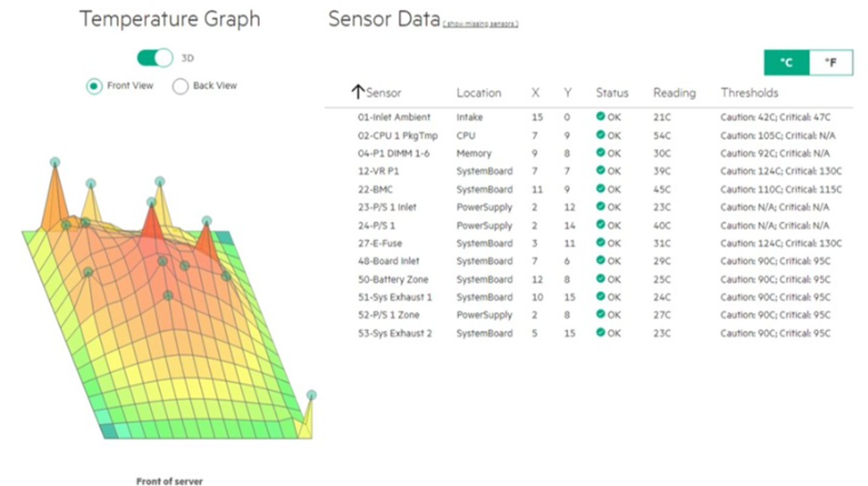
Task: Select the Back View radio button
Action: (181, 86)
